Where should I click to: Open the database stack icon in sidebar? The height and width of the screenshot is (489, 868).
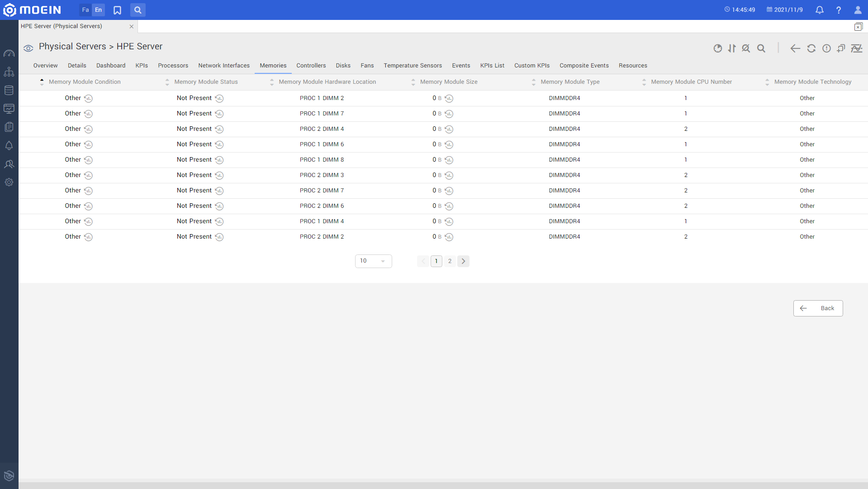click(x=9, y=90)
